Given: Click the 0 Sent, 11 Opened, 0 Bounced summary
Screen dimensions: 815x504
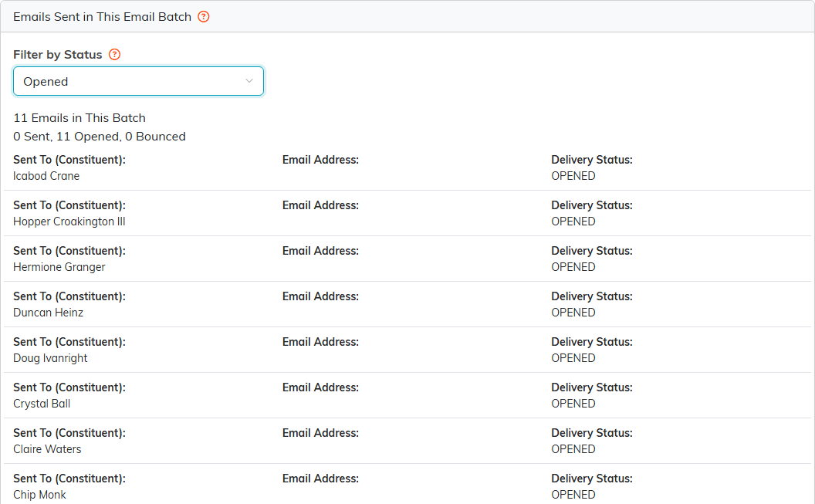Looking at the screenshot, I should pos(100,136).
